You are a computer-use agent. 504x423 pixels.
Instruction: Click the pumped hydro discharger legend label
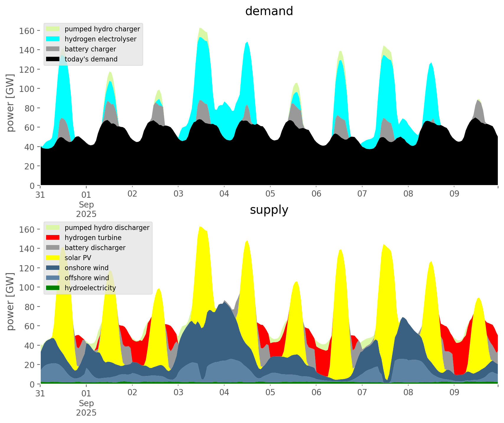click(x=107, y=228)
